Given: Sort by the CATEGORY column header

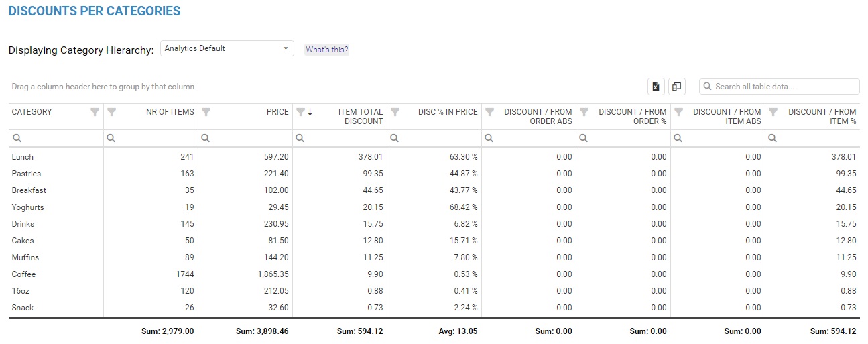Looking at the screenshot, I should (x=32, y=112).
